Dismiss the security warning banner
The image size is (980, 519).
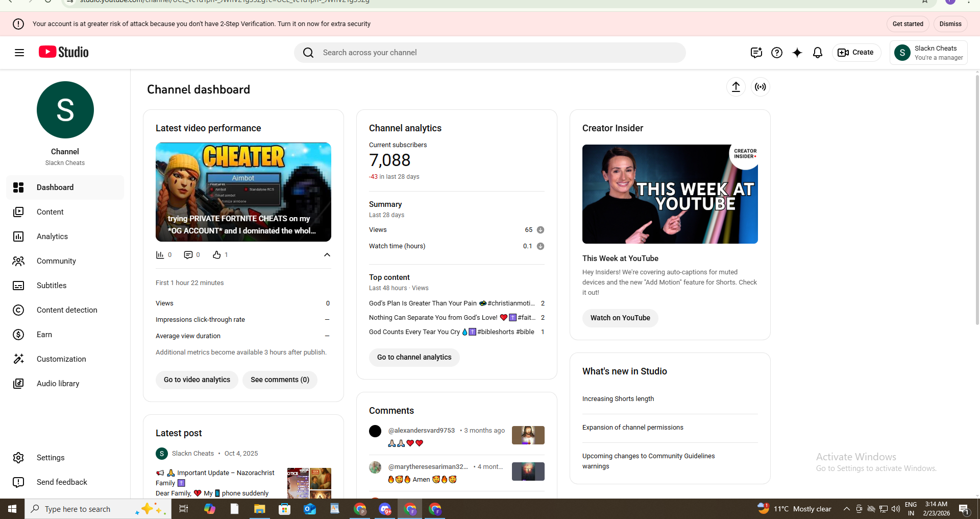pos(950,24)
